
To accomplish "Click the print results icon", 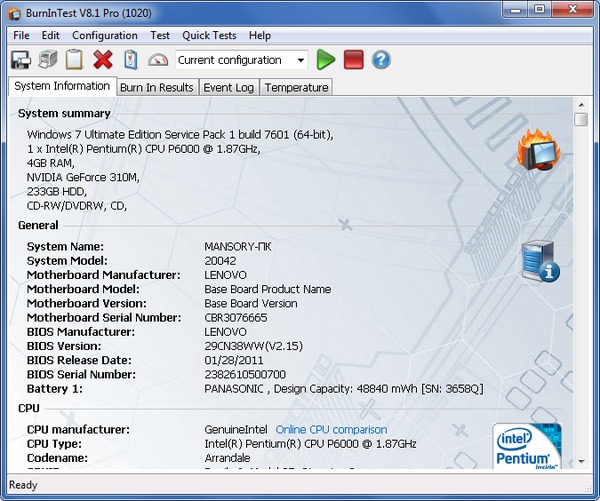I will 47,60.
